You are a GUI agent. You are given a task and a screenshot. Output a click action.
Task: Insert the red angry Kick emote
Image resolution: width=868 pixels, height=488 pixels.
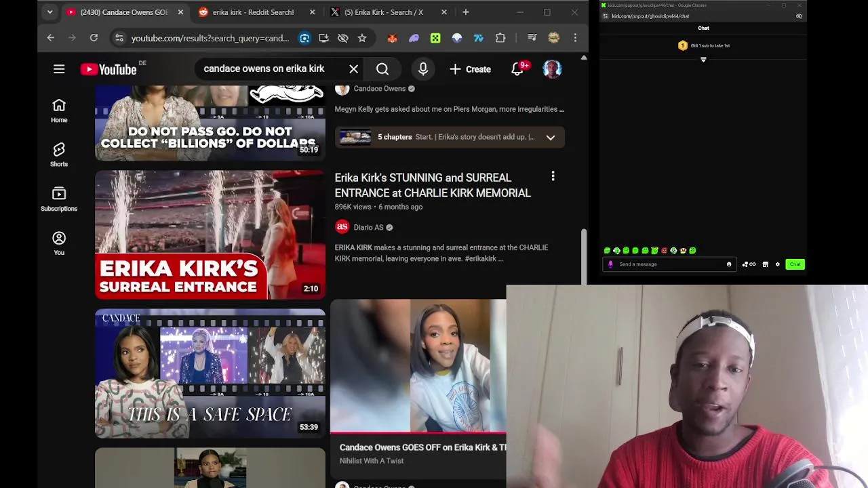pyautogui.click(x=664, y=251)
